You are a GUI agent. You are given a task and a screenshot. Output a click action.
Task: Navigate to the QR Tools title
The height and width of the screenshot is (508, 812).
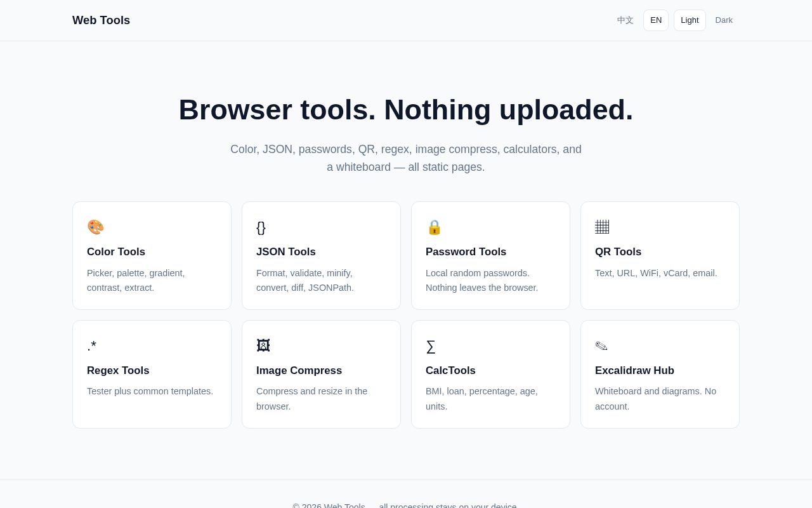pos(618,252)
